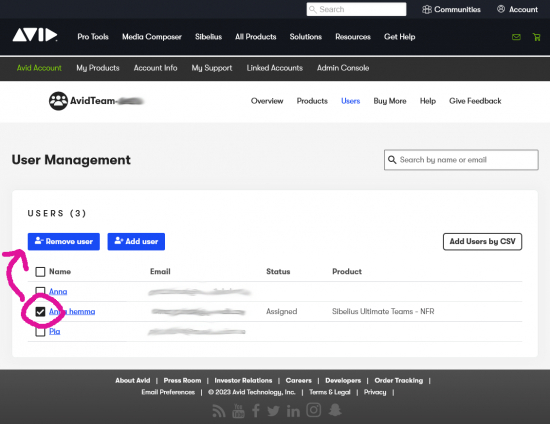Click the Avid logo
The height and width of the screenshot is (424, 550).
click(35, 35)
